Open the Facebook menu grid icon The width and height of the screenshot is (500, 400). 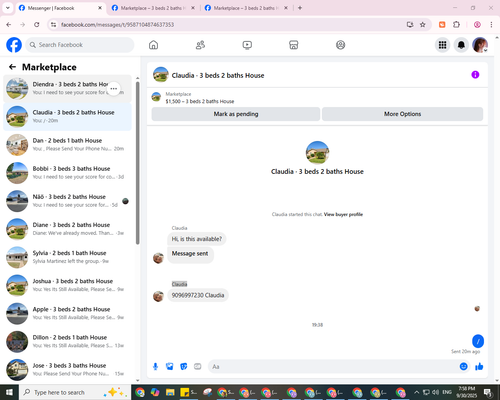coord(442,45)
